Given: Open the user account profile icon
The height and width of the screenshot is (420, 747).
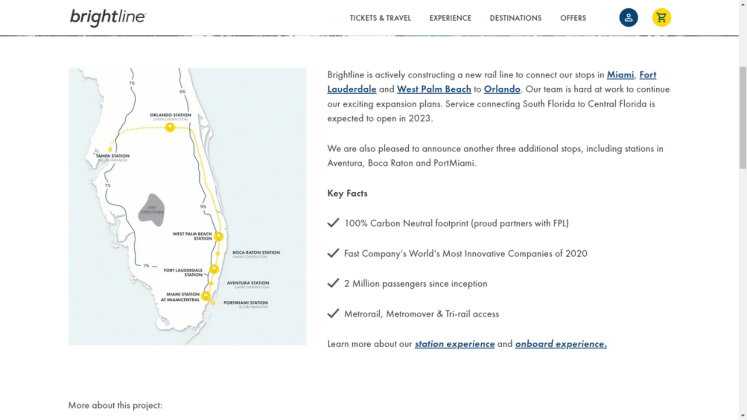Looking at the screenshot, I should tap(628, 18).
